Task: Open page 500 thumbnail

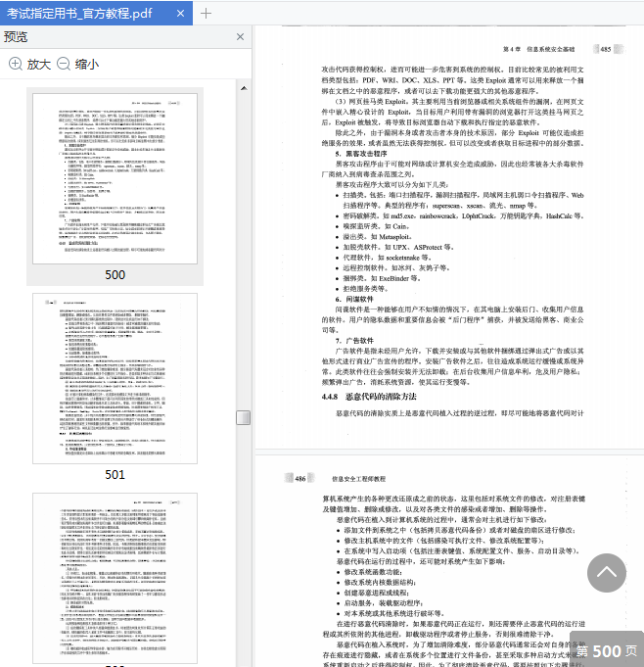Action: 115,178
